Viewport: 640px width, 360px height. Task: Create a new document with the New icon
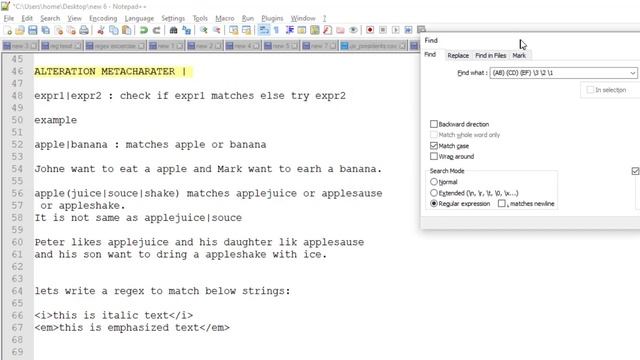pyautogui.click(x=8, y=30)
